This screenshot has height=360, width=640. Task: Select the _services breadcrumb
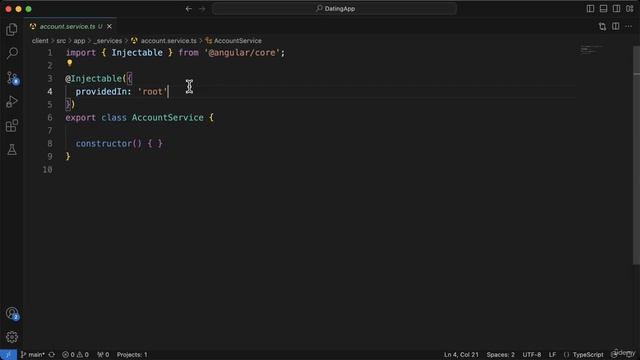point(108,41)
